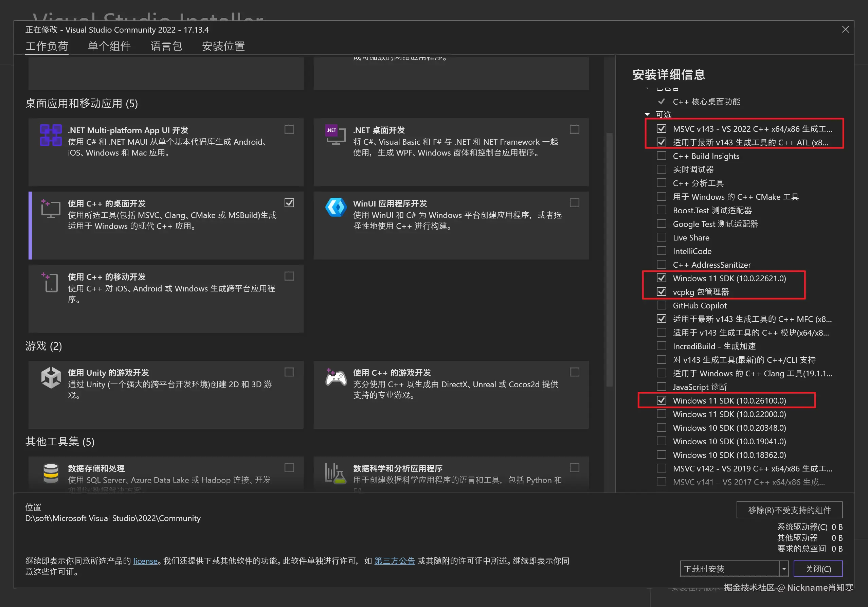This screenshot has height=607, width=868.
Task: Enable the Boost.Test 测试适配器 component
Action: click(x=661, y=210)
